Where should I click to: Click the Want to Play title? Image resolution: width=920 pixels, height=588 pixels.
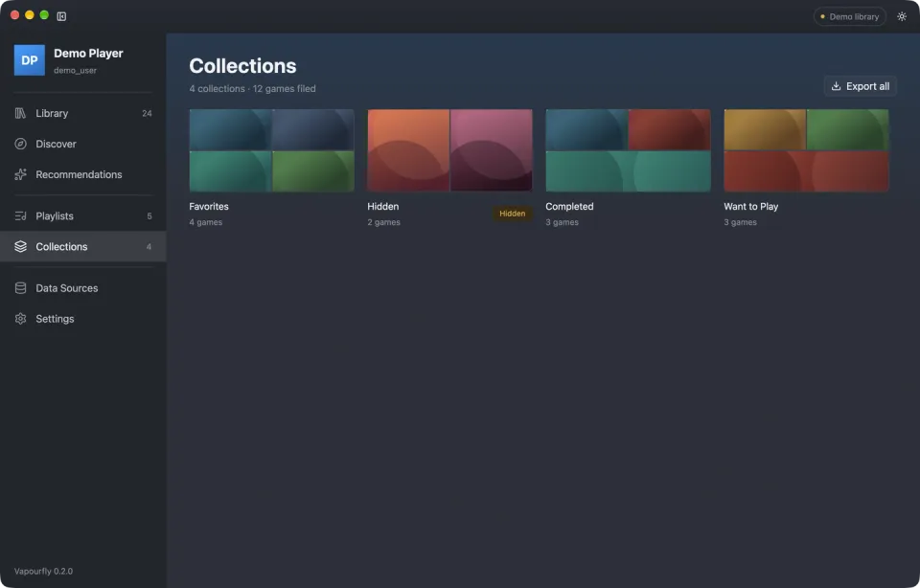pyautogui.click(x=751, y=206)
